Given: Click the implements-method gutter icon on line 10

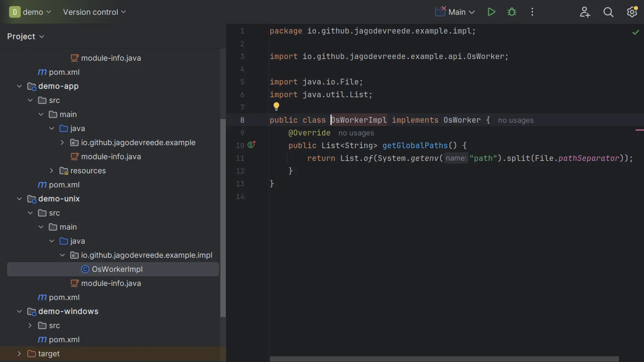Looking at the screenshot, I should tap(251, 145).
